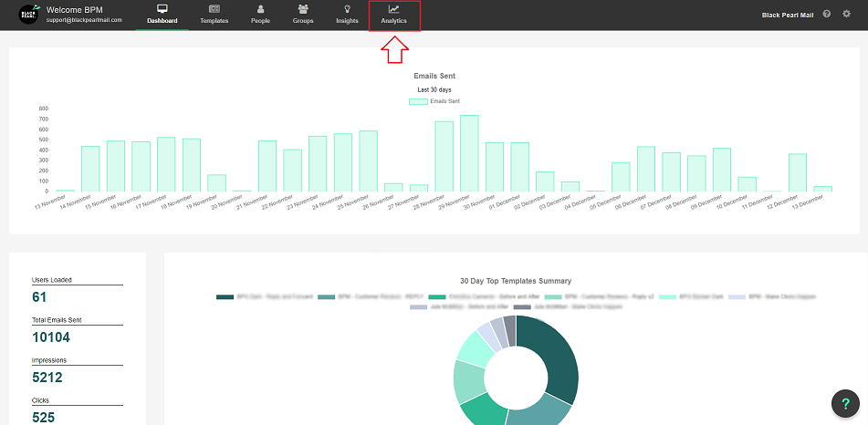Click the settings gear icon

846,15
